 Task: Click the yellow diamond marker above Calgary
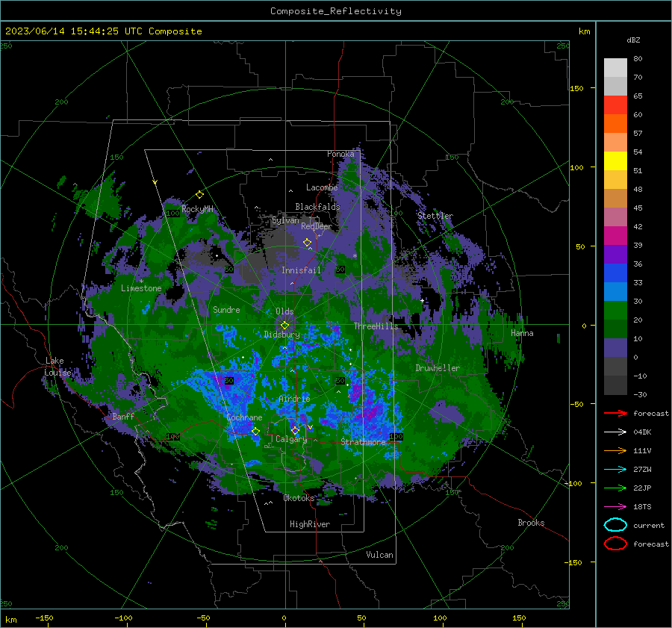click(295, 429)
